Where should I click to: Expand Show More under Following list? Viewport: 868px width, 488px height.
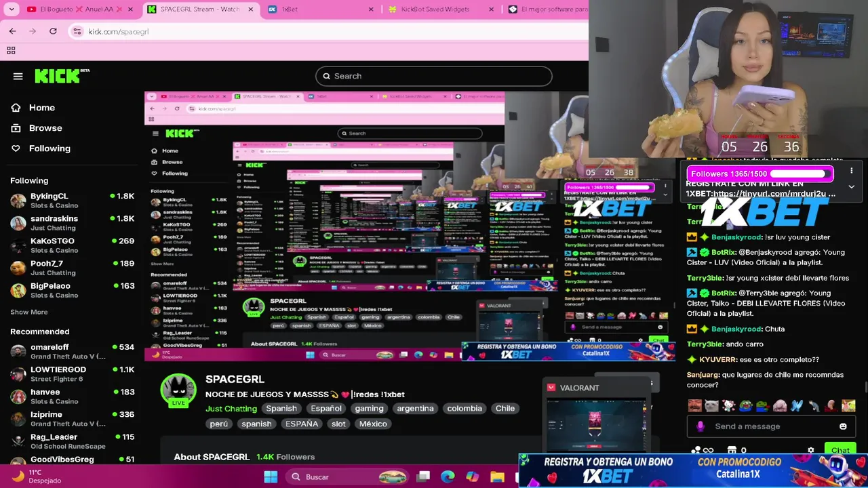point(28,312)
